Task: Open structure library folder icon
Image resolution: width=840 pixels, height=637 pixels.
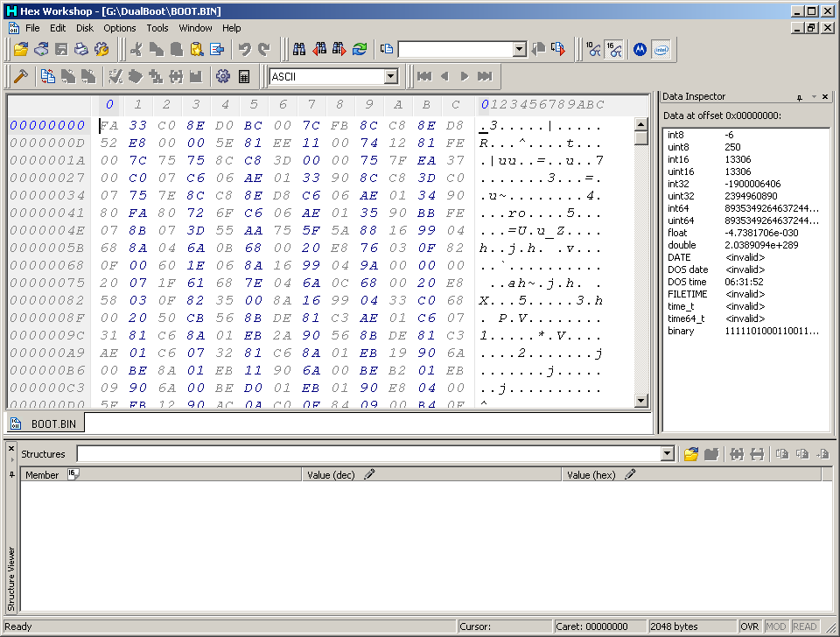Action: [x=691, y=454]
